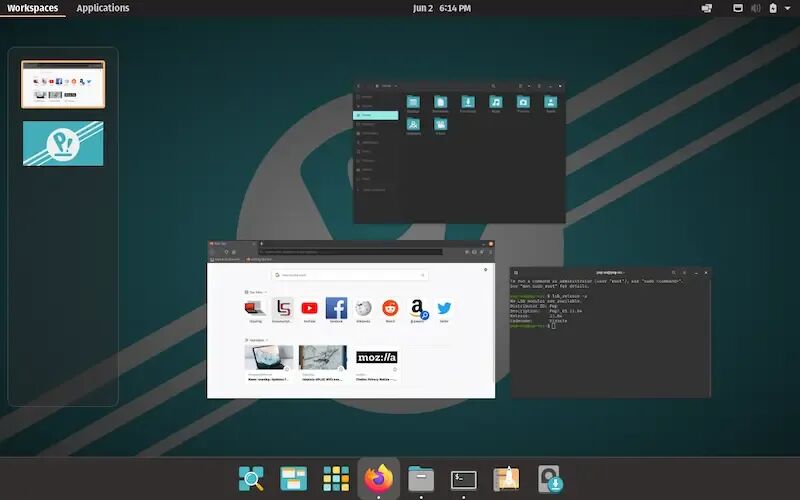Select the Facebook top site tile
The width and height of the screenshot is (800, 500).
[336, 310]
